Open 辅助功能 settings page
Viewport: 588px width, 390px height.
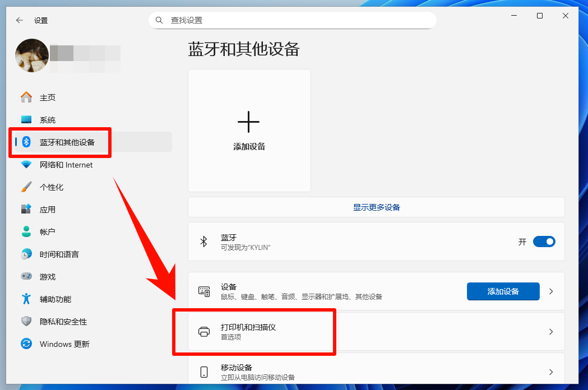(x=93, y=299)
